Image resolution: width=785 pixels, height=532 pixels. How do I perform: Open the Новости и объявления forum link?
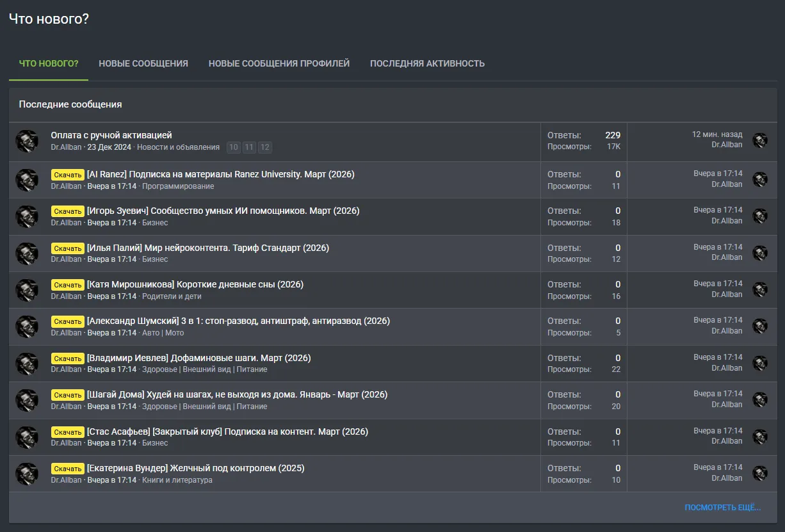click(x=178, y=147)
